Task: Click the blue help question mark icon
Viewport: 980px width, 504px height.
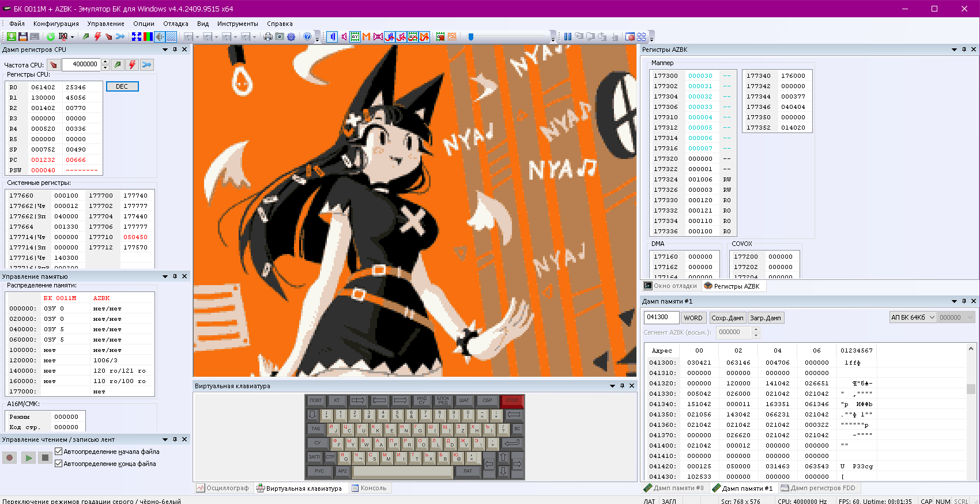Action: click(x=307, y=36)
